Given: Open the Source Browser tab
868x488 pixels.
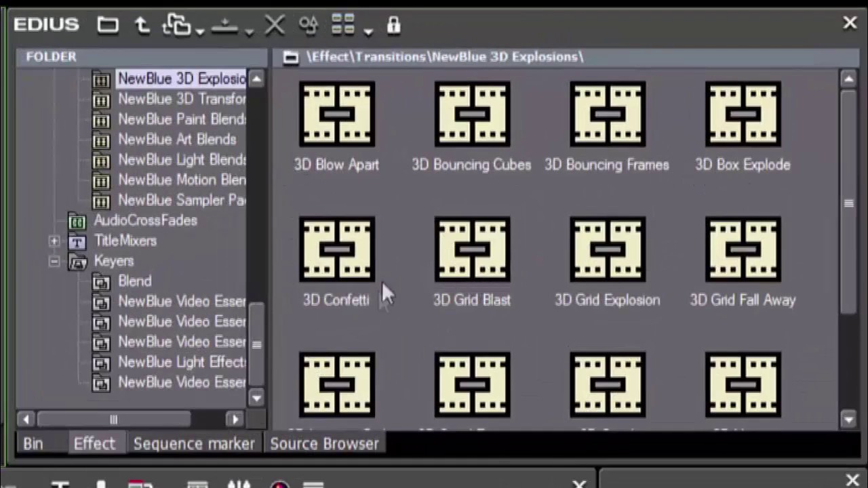Looking at the screenshot, I should tap(324, 444).
